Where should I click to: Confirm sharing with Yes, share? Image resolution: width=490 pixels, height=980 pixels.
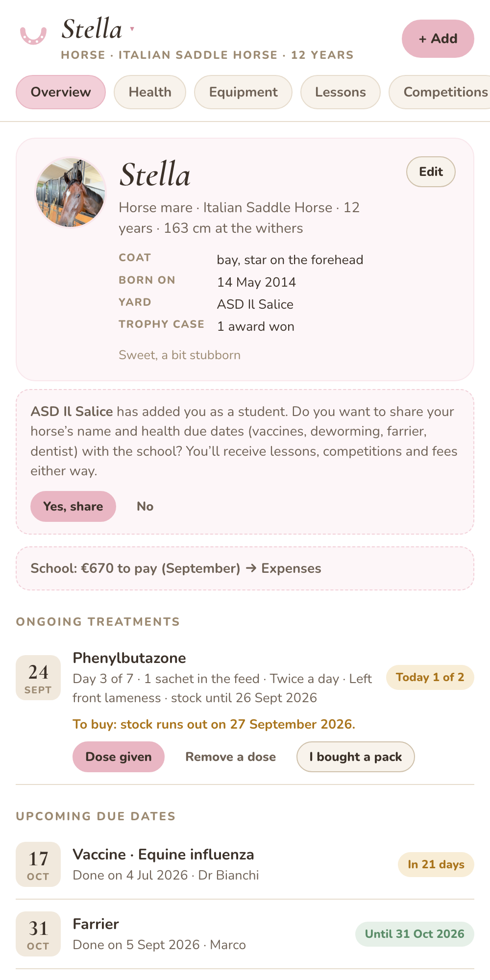73,506
